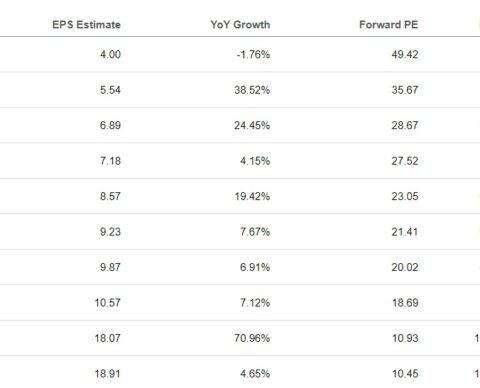The width and height of the screenshot is (480, 388).
Task: Click the 10.45 forward PE value
Action: pyautogui.click(x=405, y=374)
